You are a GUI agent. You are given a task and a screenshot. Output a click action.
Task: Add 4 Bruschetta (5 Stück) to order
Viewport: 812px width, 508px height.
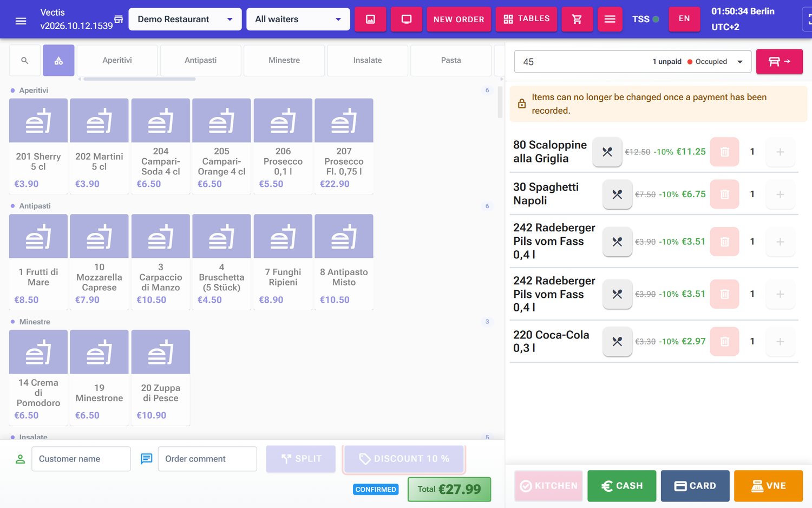[221, 262]
